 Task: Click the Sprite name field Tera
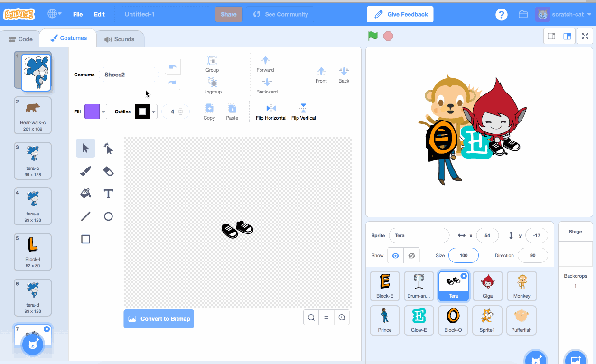419,235
